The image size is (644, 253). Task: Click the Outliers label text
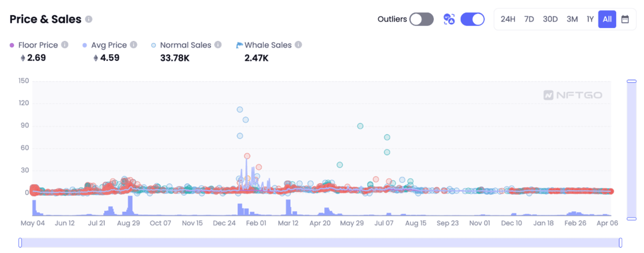click(392, 19)
